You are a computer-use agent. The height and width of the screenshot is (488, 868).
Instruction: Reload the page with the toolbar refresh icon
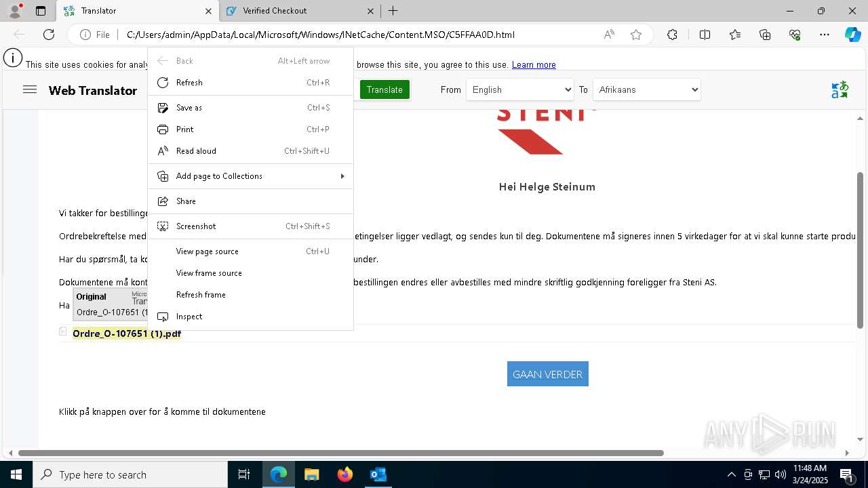click(x=49, y=35)
